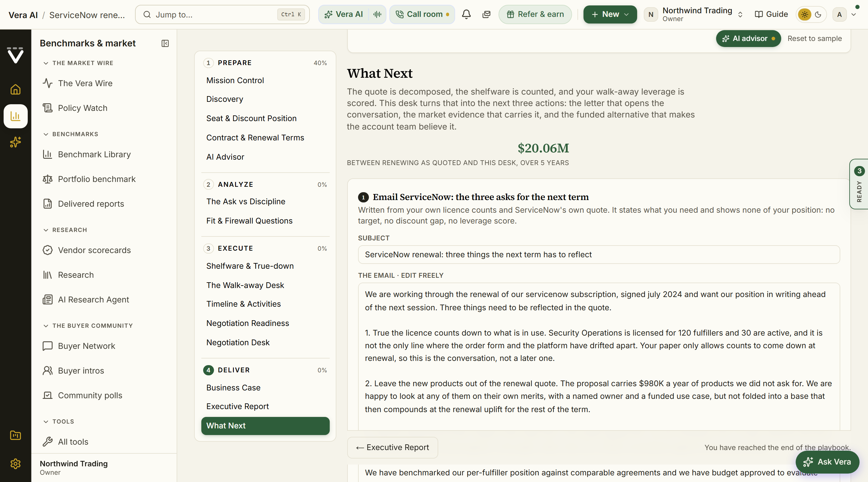Open the Guide
The height and width of the screenshot is (482, 868).
click(x=771, y=14)
